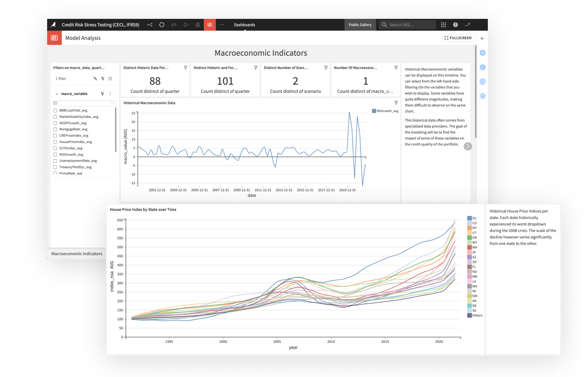Open the code notebooks icon
The image size is (588, 377).
tap(174, 25)
